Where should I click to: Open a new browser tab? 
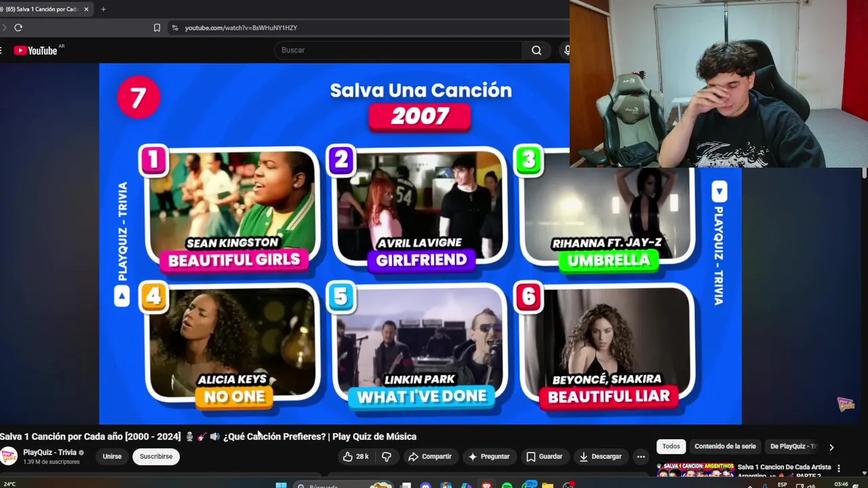103,9
